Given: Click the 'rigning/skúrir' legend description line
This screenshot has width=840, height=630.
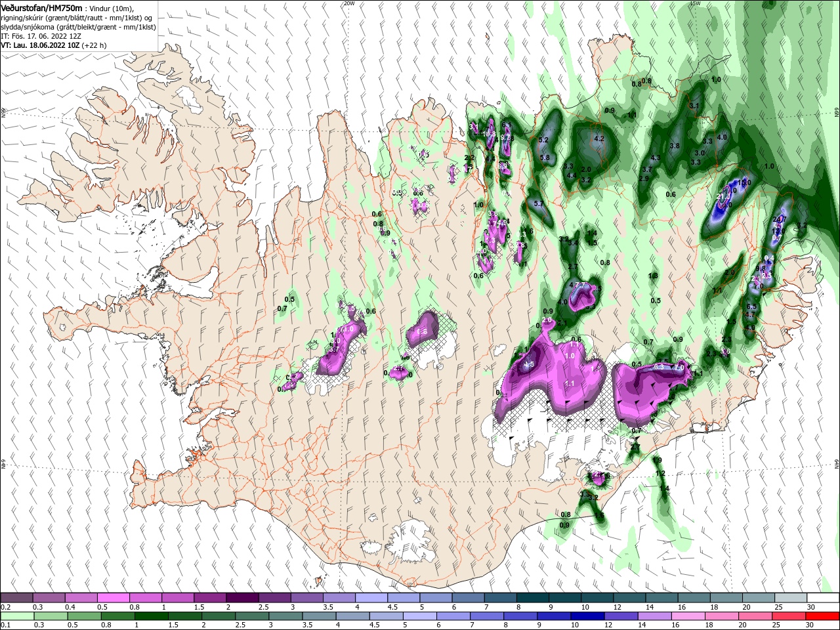Looking at the screenshot, I should click(x=77, y=18).
